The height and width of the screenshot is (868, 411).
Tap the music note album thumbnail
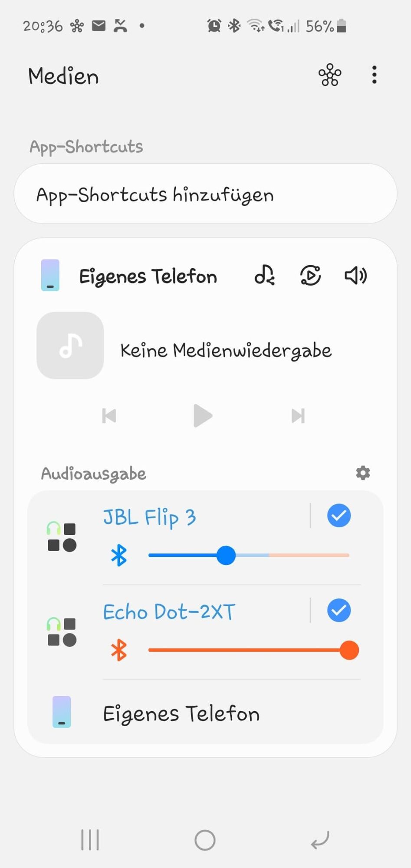click(x=70, y=345)
